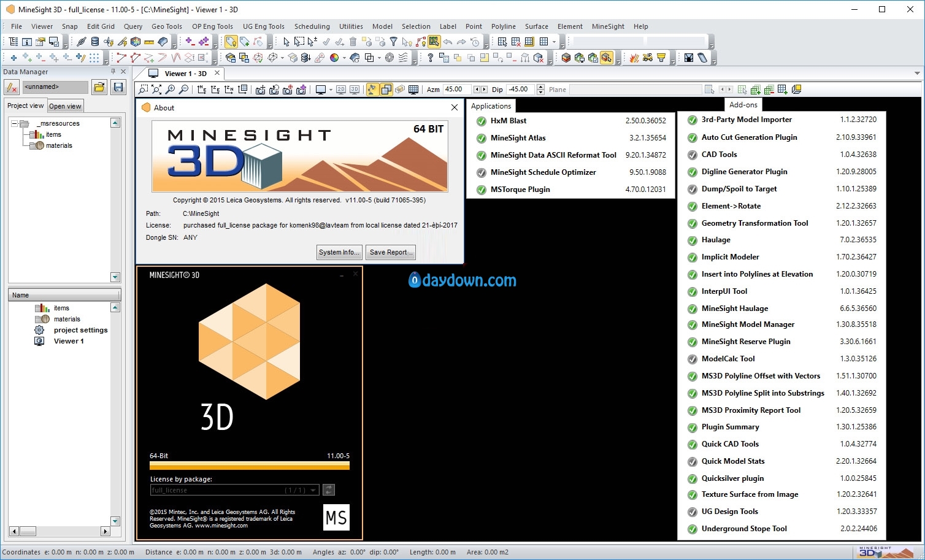Toggle the 2D viewer mode button

(x=341, y=90)
